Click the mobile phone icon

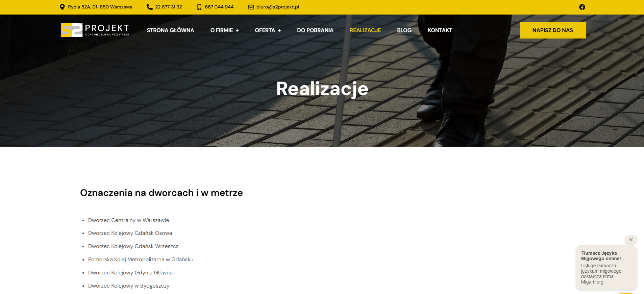point(199,7)
